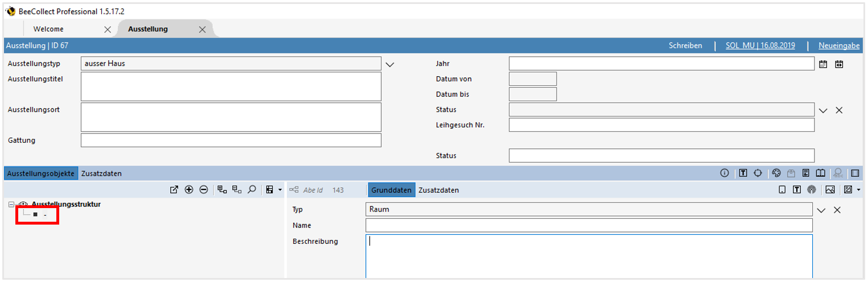868x282 pixels.
Task: Click the filmstrip icon at toolbar end
Action: tap(855, 173)
